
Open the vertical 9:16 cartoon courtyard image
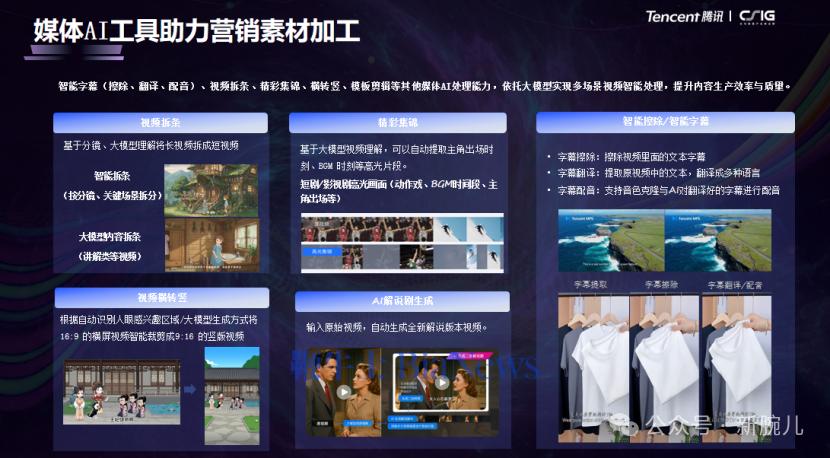tap(232, 396)
